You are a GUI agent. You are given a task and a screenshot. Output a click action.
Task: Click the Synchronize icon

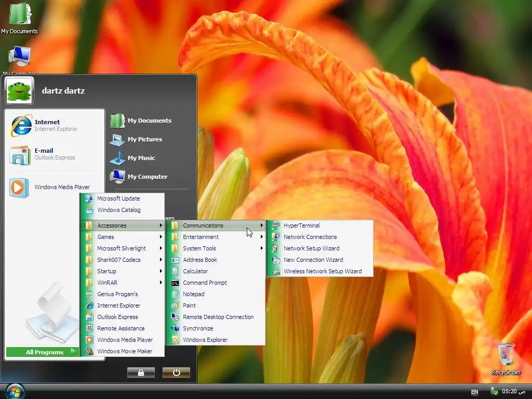[175, 328]
